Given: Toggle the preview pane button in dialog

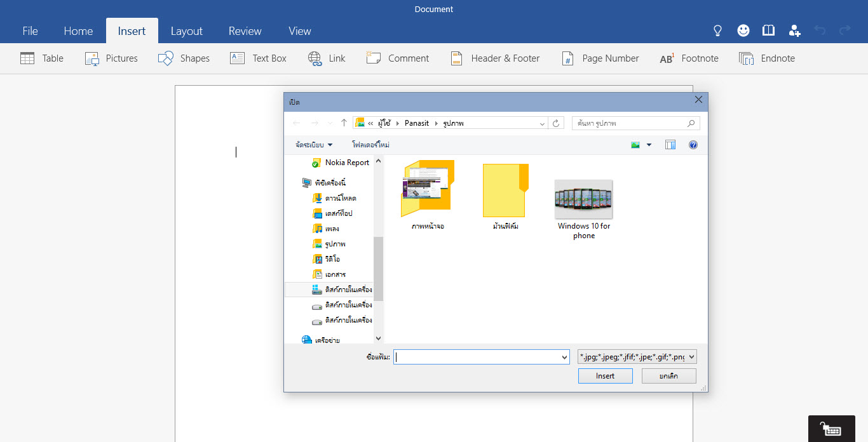Looking at the screenshot, I should (670, 145).
